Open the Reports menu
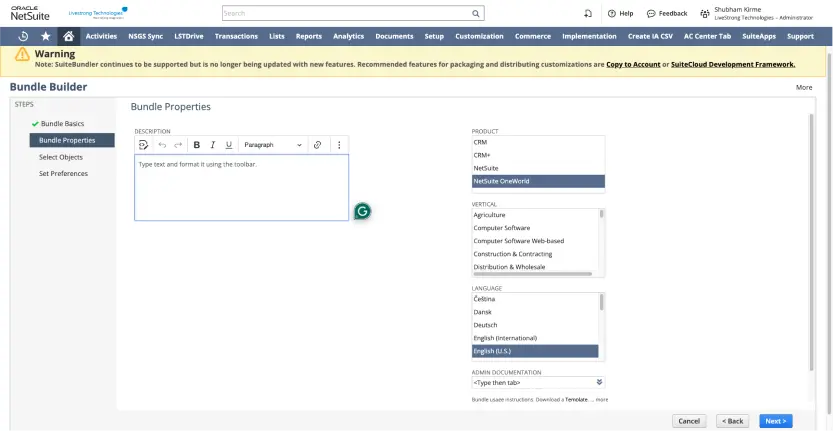Screen dimensions: 833x431 (x=309, y=36)
